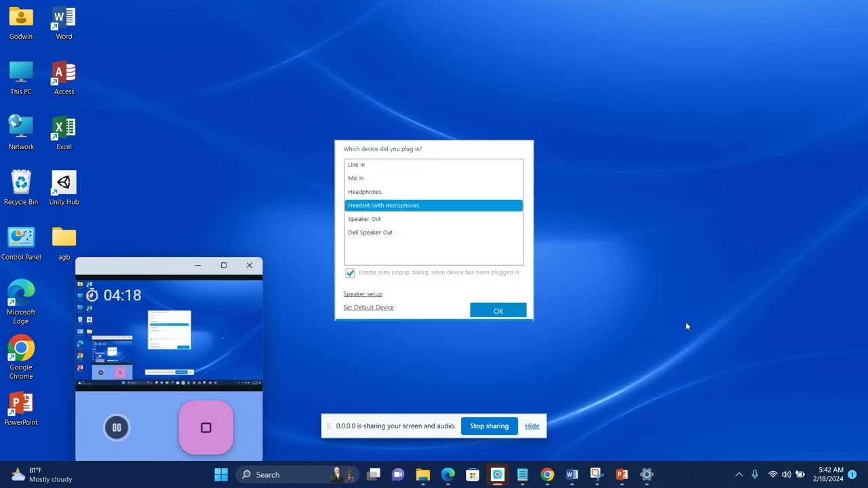Select the This PC desktop icon

point(21,78)
